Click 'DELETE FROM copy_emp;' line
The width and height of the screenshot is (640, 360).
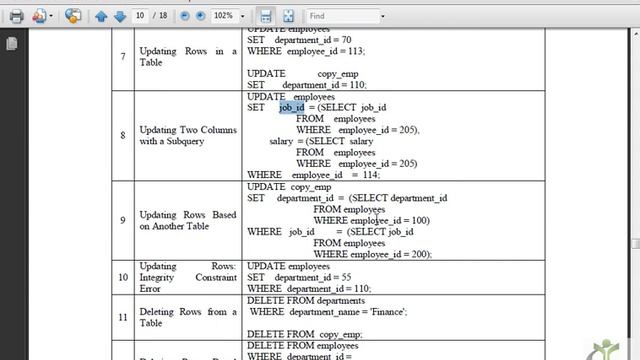[x=304, y=334]
